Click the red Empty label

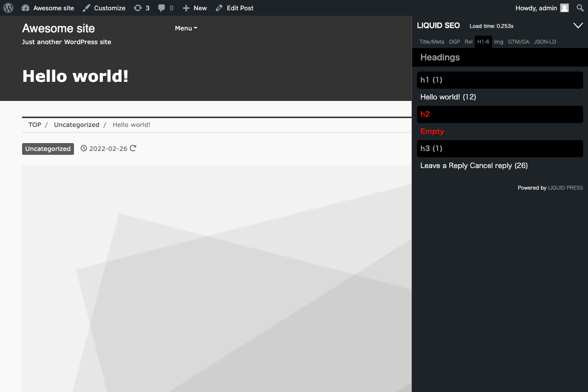pos(432,131)
